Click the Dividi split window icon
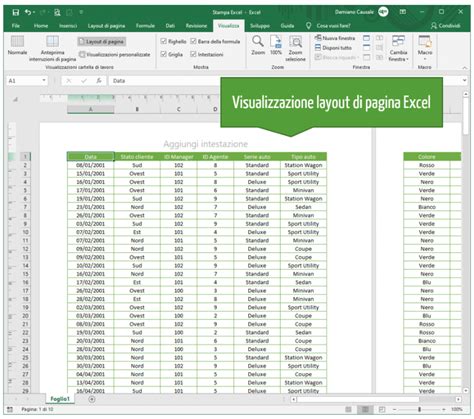 tap(366, 38)
